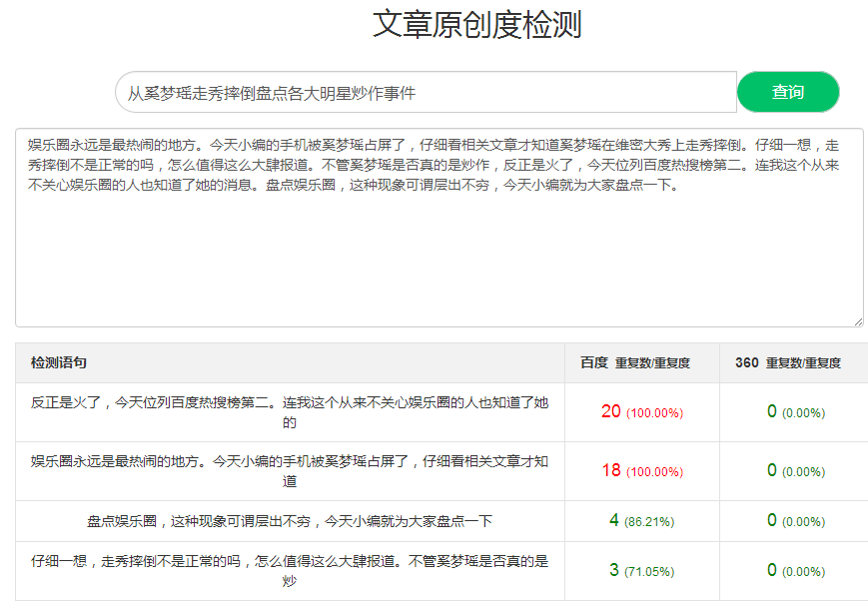This screenshot has height=605, width=868.
Task: Grab the textarea resize handle corner
Action: pyautogui.click(x=857, y=320)
